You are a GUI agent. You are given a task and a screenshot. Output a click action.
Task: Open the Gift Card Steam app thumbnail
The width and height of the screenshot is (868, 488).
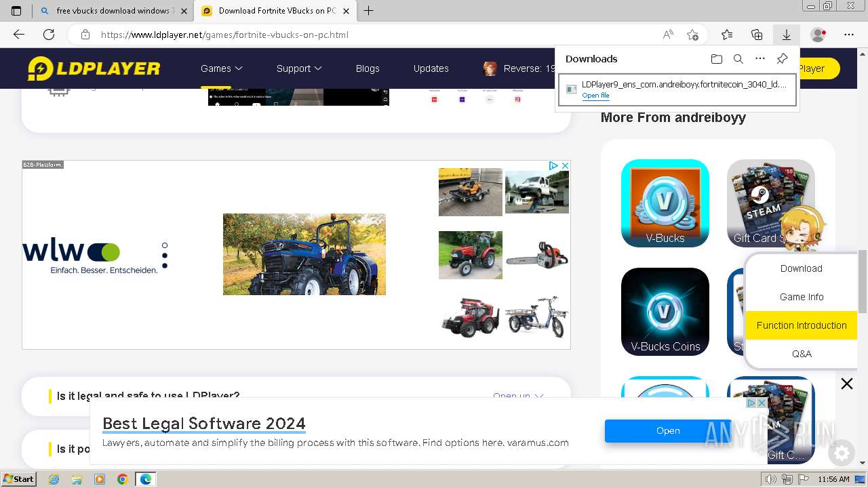pos(771,203)
